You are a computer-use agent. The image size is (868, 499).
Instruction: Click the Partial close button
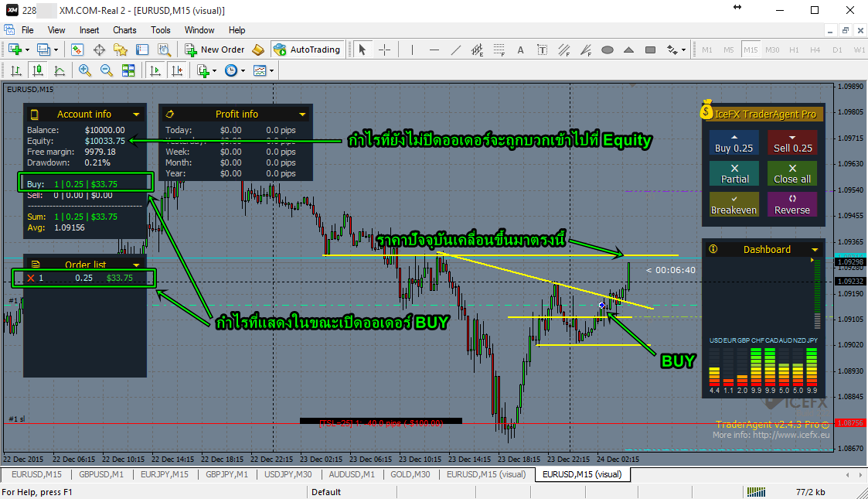[x=734, y=174]
